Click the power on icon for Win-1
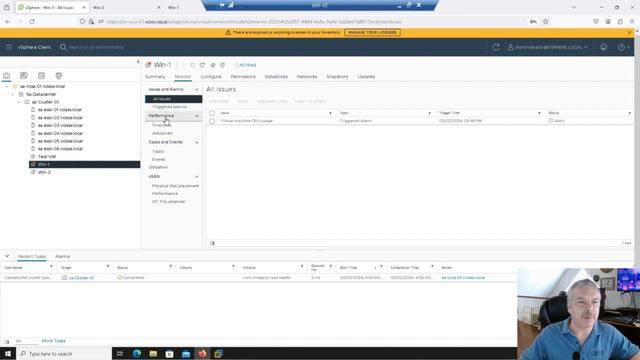Image resolution: width=640 pixels, height=360 pixels. (183, 65)
